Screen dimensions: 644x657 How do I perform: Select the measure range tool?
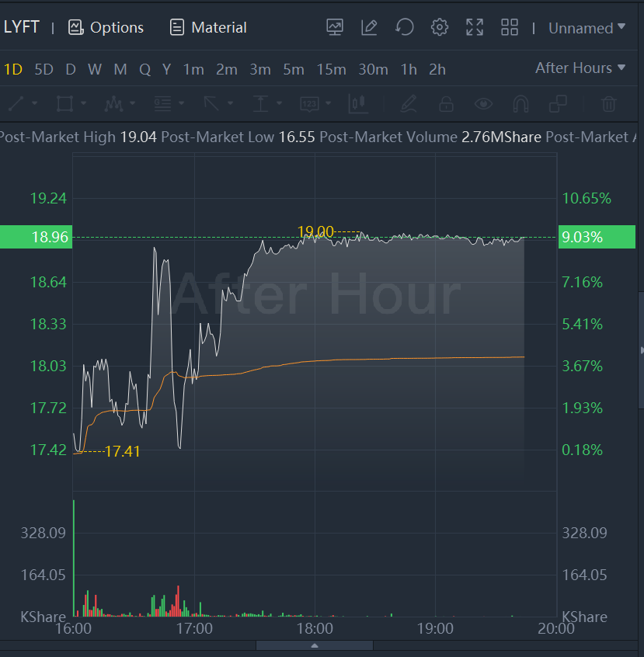[x=260, y=103]
